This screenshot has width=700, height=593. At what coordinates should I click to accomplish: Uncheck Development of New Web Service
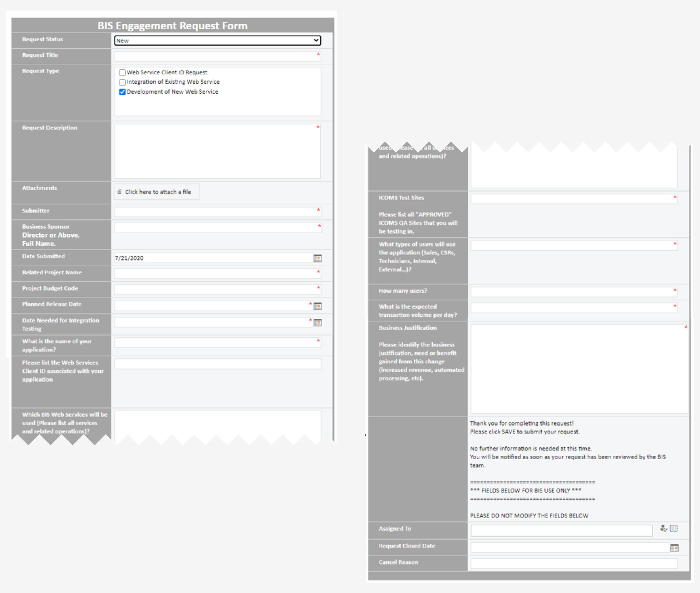click(x=122, y=92)
